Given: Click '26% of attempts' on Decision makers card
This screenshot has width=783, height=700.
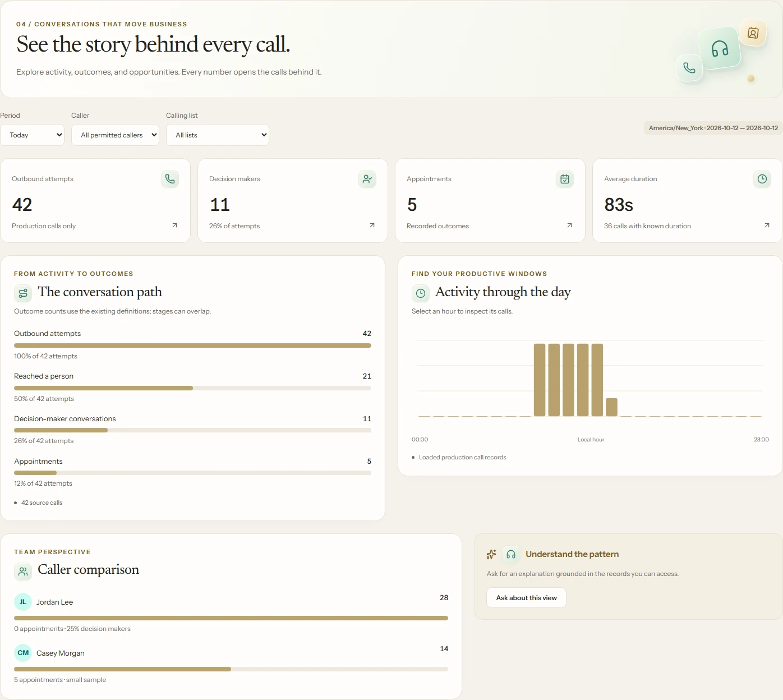Looking at the screenshot, I should [234, 226].
